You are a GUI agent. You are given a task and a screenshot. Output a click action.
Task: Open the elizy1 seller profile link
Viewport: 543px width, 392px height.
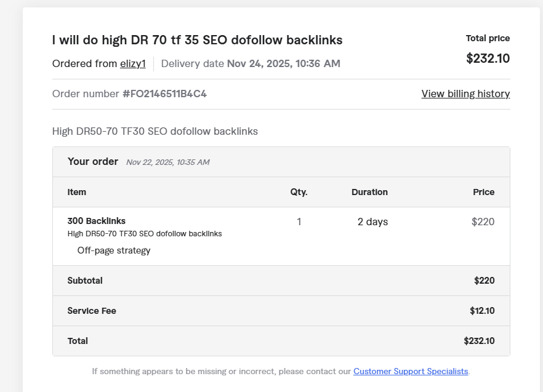(132, 63)
